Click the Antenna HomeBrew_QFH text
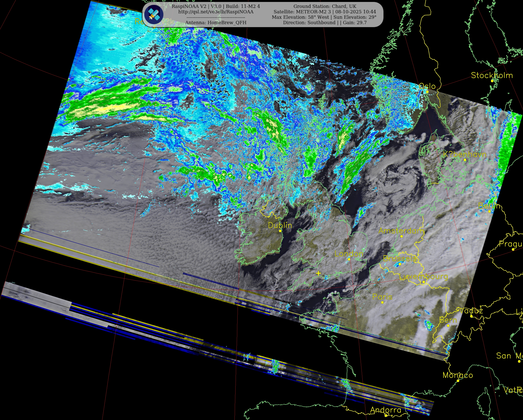Screen dimensions: 523x420 (216, 23)
